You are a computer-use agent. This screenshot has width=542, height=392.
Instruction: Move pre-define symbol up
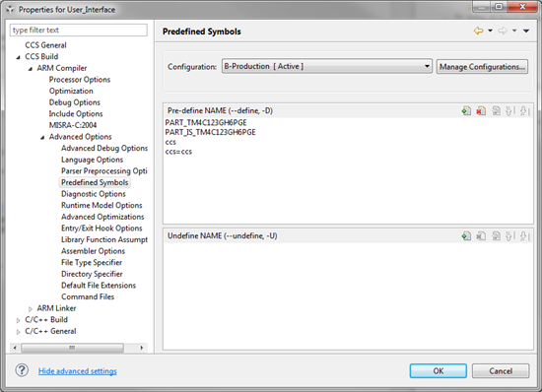click(509, 111)
